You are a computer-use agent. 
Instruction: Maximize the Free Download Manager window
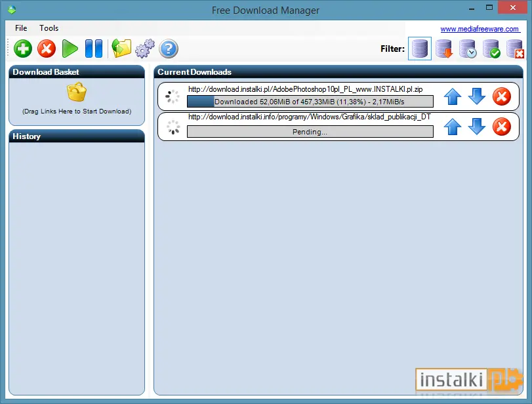point(489,7)
